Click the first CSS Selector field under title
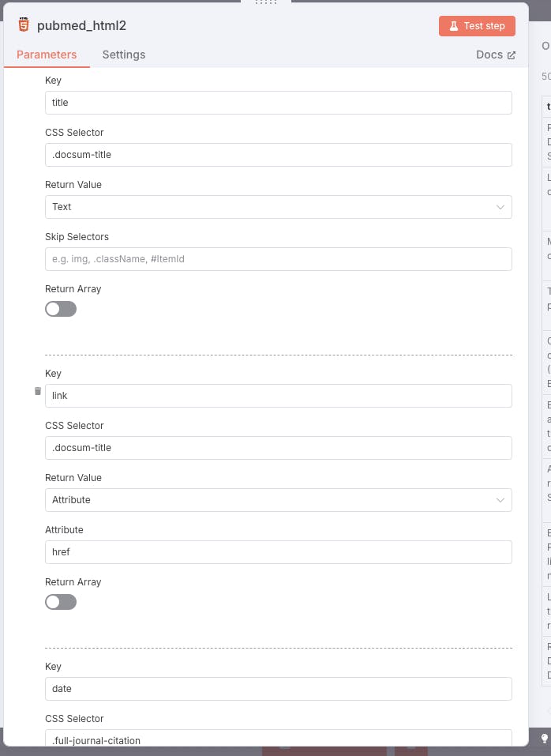 point(278,155)
